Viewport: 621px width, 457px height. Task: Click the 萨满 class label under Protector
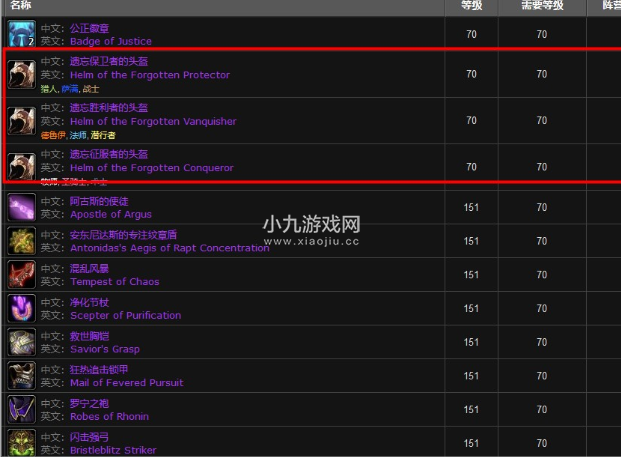tap(70, 89)
